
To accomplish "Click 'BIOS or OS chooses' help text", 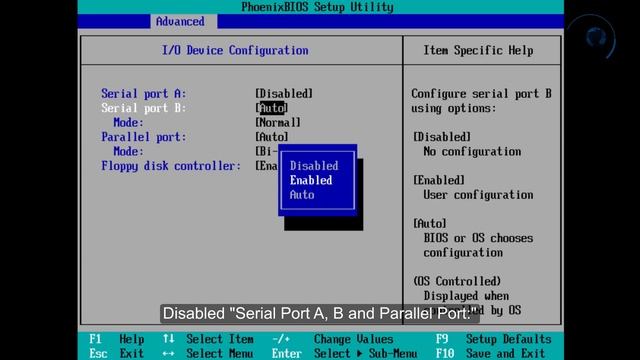I will (x=478, y=238).
